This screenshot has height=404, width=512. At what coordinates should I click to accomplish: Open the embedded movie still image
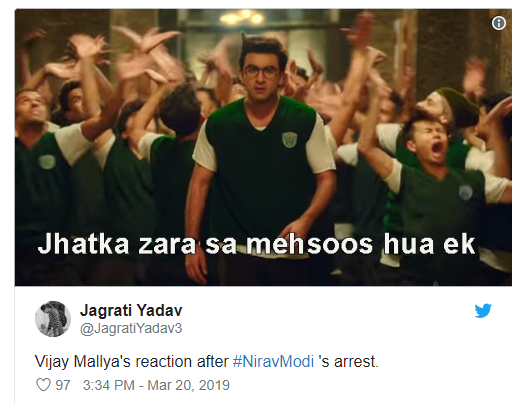point(263,147)
